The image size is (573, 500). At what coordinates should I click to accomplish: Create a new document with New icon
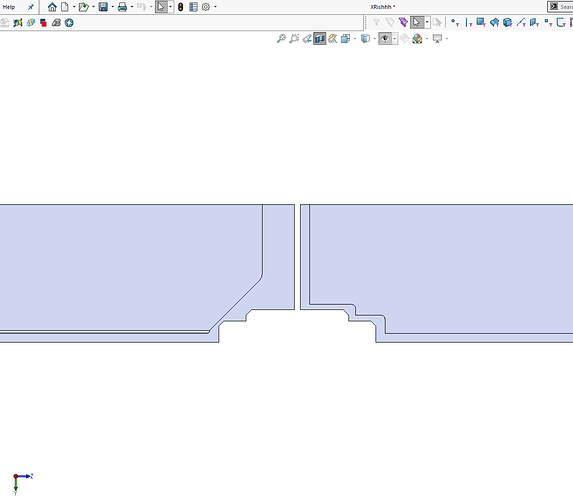pos(65,7)
